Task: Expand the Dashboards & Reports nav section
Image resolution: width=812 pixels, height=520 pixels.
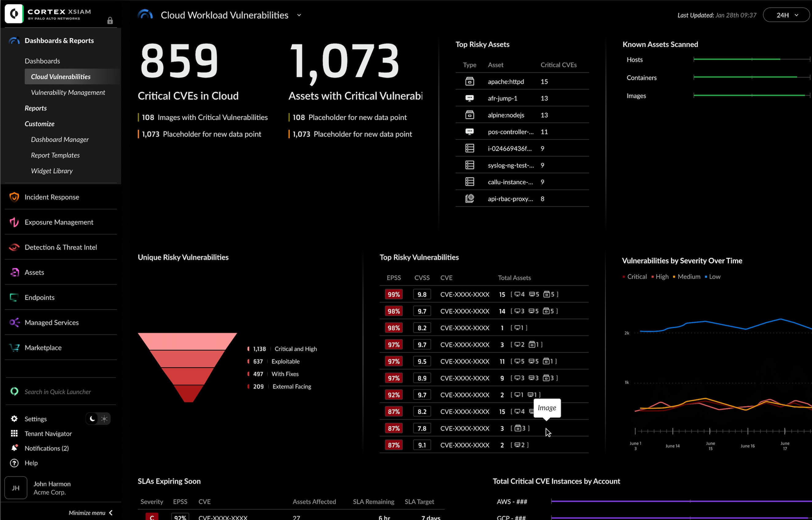Action: (x=59, y=40)
